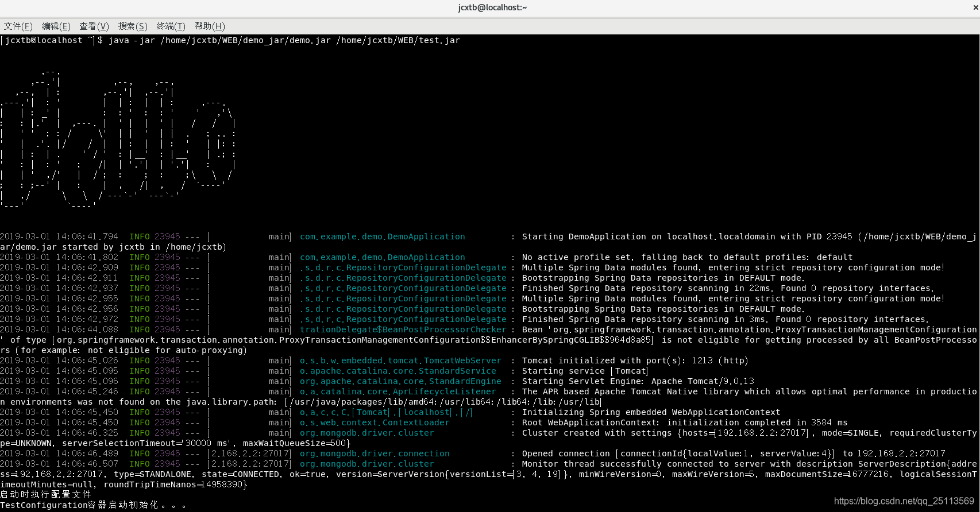Click the 'Tomcat initialized with port(s): 1213 (http)' line
Viewport: 980px width, 512px height.
tap(635, 360)
